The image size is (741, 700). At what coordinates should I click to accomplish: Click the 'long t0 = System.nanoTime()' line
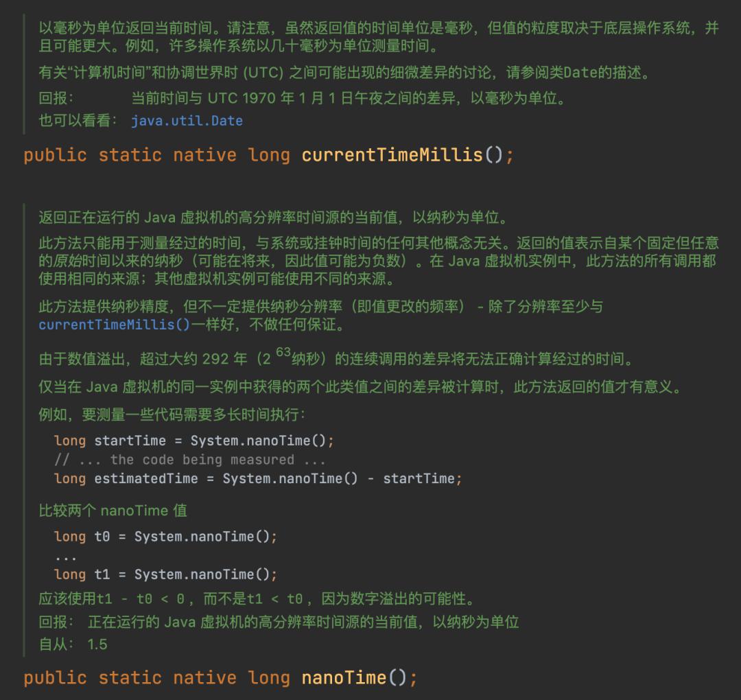[165, 537]
